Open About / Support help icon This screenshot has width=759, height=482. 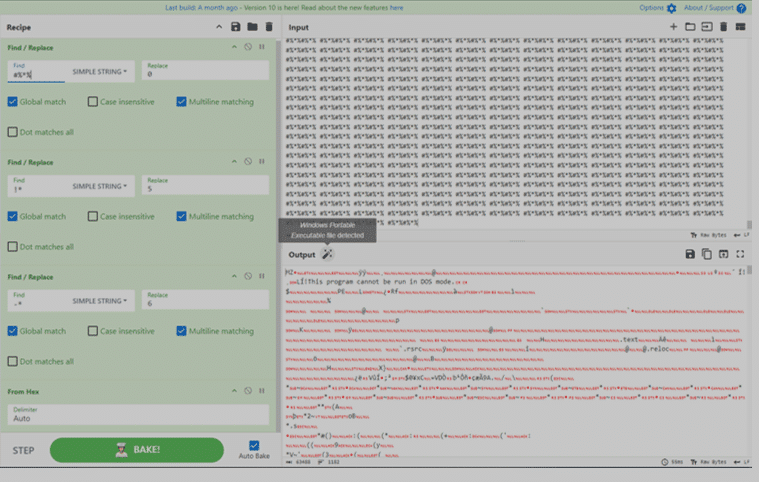741,8
